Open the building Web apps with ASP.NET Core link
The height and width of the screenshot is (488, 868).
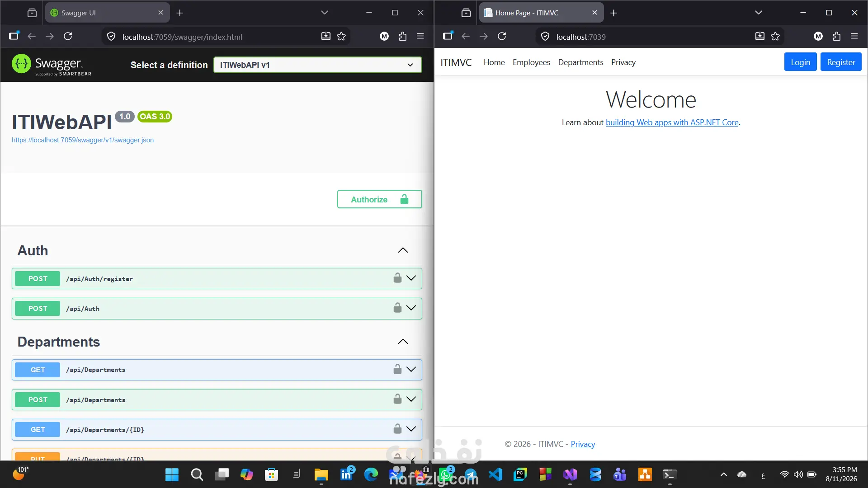pyautogui.click(x=672, y=122)
